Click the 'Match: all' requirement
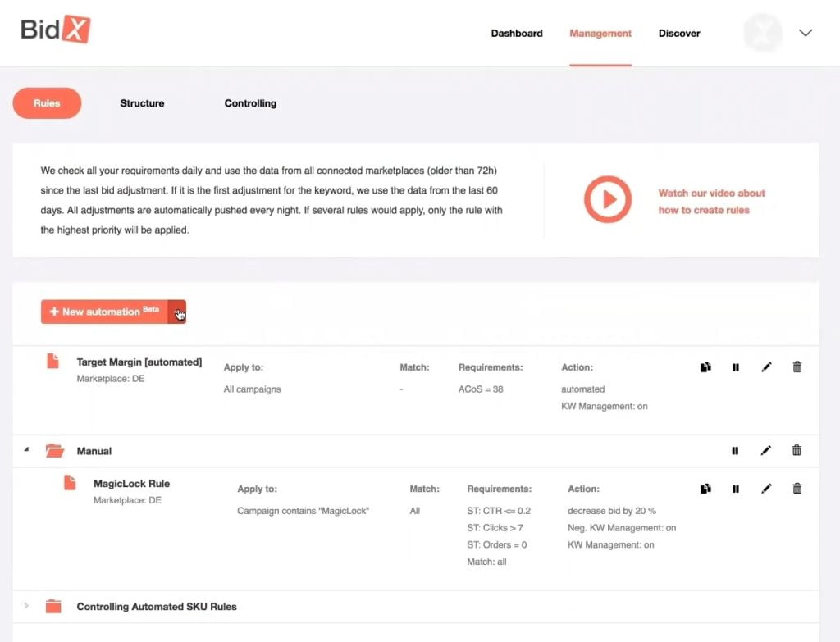The image size is (840, 642). (486, 562)
